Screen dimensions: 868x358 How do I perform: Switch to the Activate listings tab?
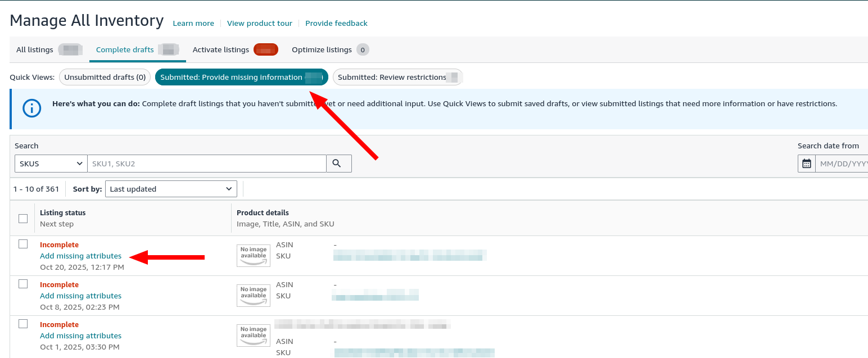click(220, 49)
